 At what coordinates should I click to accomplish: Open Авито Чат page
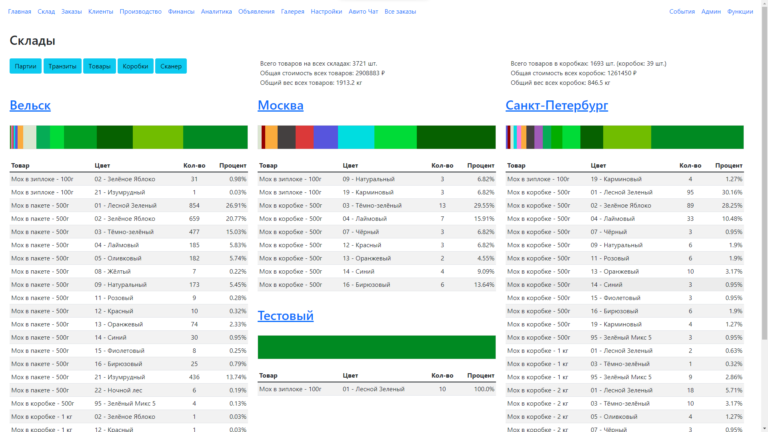(x=363, y=10)
